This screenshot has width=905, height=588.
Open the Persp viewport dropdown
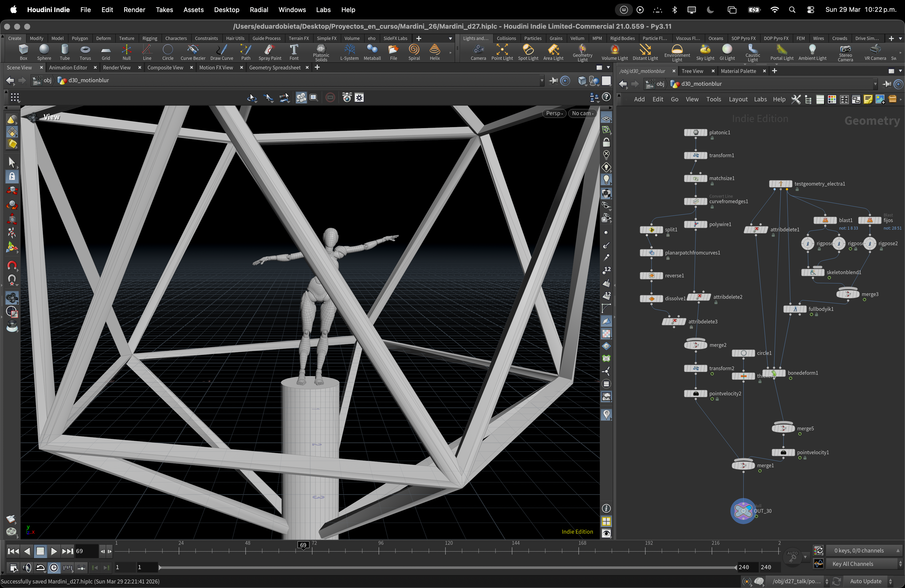pyautogui.click(x=554, y=113)
